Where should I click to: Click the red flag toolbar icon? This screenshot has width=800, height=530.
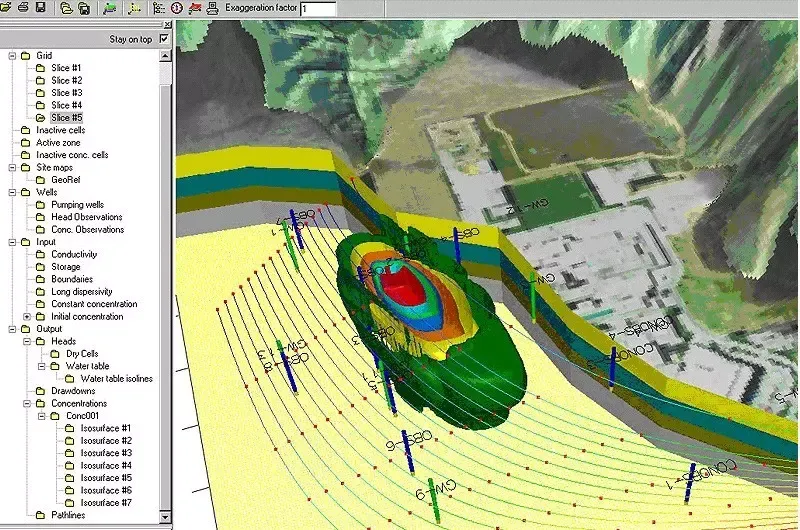195,8
